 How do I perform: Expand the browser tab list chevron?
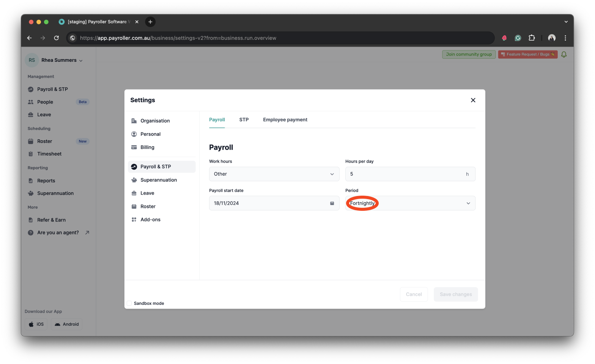click(566, 22)
